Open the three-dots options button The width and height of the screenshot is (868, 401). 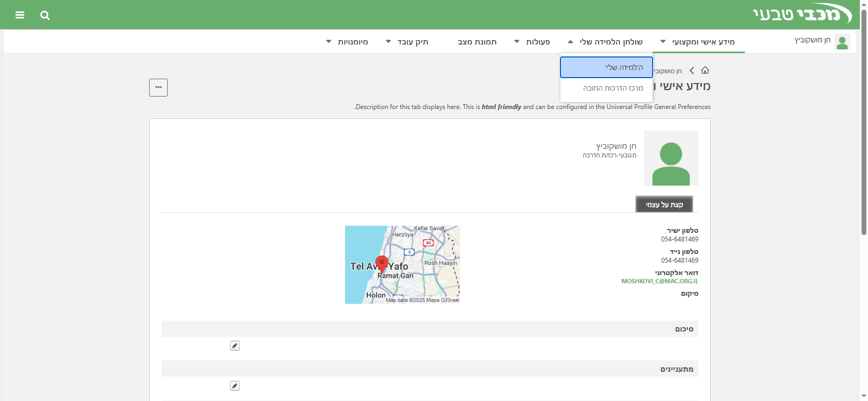158,87
